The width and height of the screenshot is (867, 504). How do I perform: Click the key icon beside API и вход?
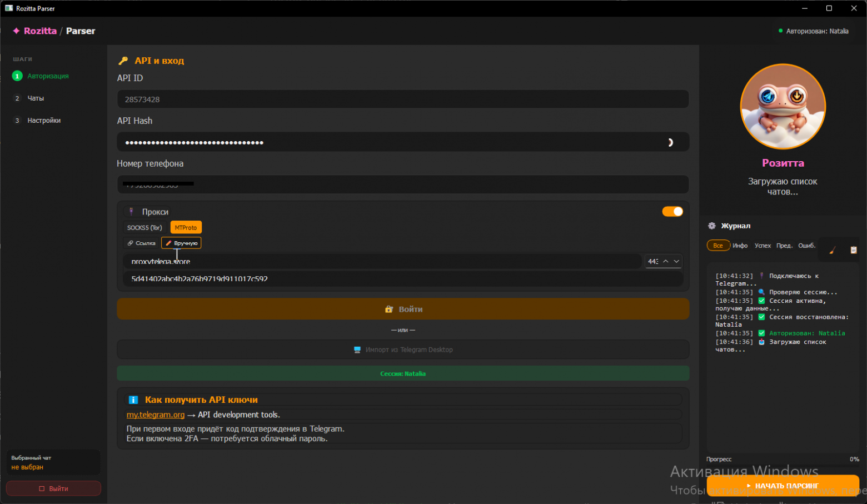coord(123,61)
